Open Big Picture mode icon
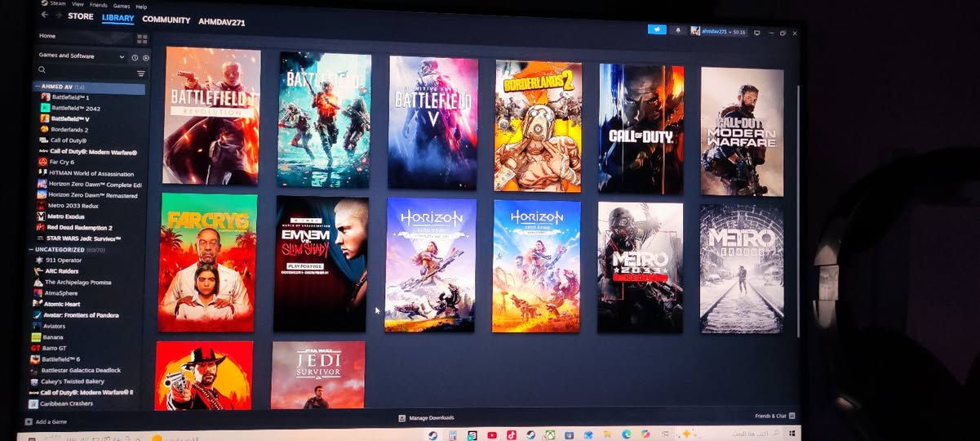The width and height of the screenshot is (980, 441). click(756, 33)
